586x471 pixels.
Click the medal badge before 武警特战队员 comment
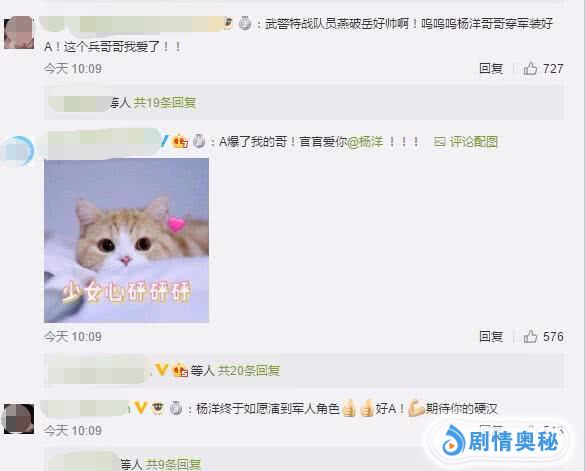click(x=245, y=24)
